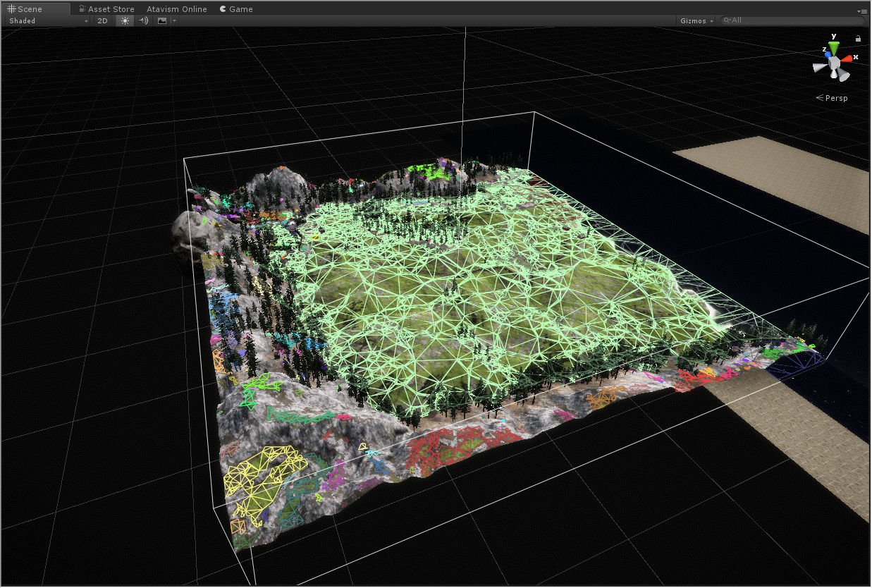Screen dimensions: 872x588
Task: Click the view rotation lock padlock icon
Action: (x=858, y=39)
